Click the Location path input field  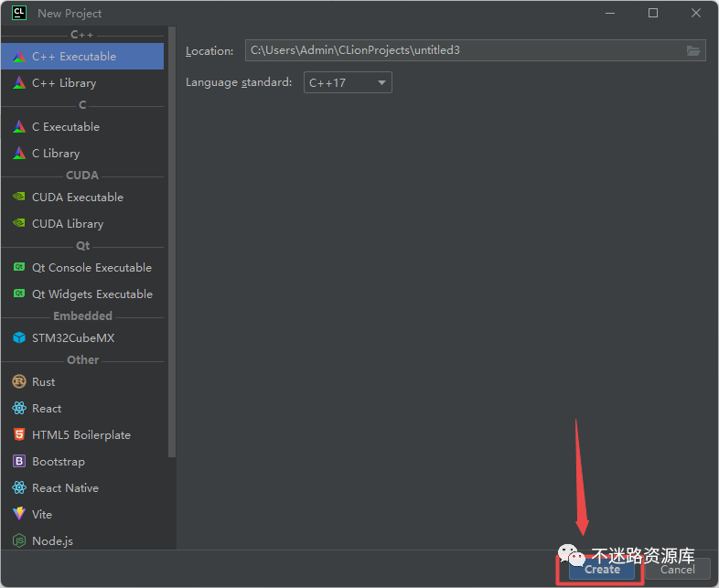click(x=475, y=50)
